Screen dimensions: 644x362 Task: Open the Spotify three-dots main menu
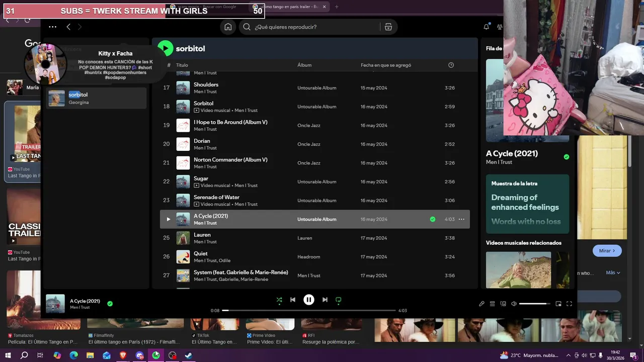[52, 27]
